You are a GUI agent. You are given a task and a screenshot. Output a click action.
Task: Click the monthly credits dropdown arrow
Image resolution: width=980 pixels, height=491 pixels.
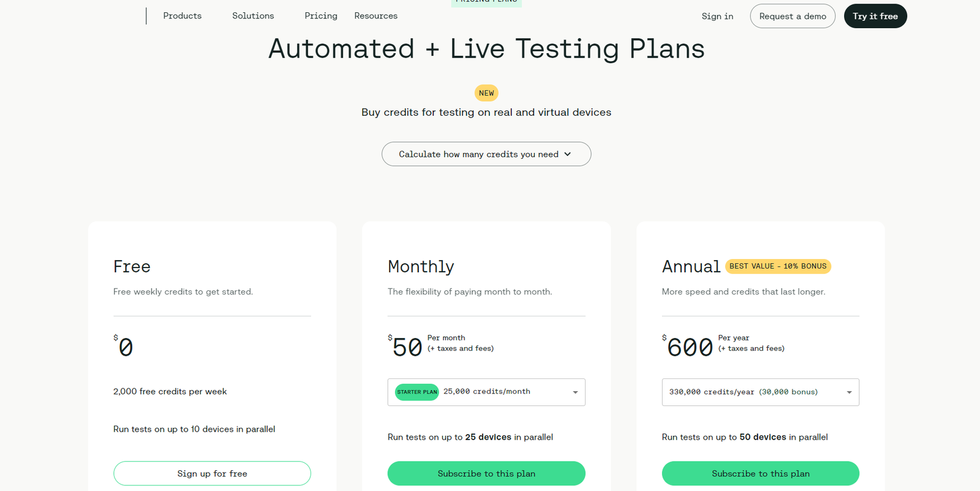[x=575, y=392]
